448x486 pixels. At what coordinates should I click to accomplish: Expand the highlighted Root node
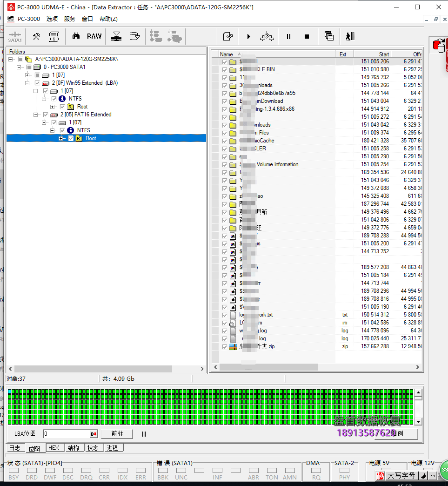[61, 138]
